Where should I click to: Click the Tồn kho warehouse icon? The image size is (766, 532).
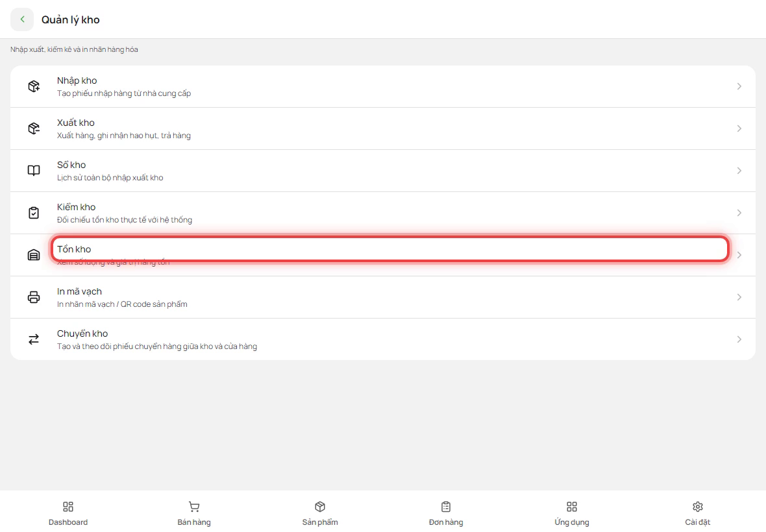coord(34,255)
